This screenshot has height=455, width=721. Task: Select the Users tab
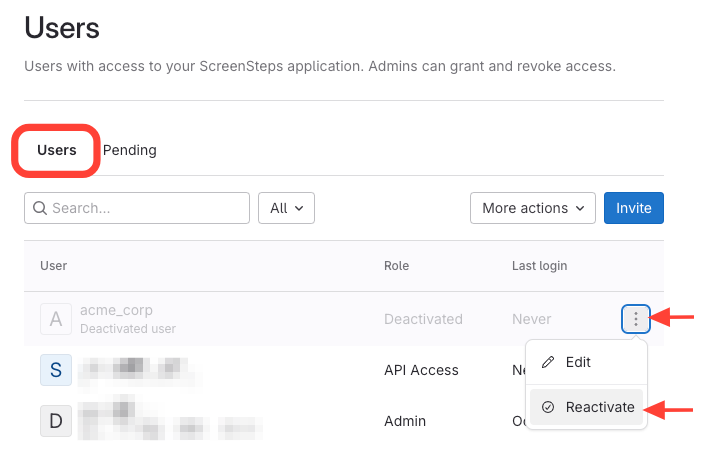click(57, 150)
